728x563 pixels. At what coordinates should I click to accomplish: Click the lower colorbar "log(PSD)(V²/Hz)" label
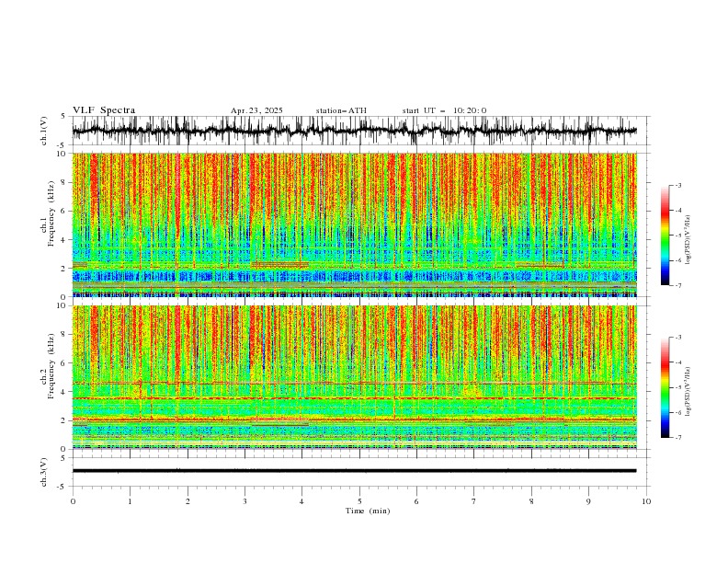[x=688, y=392]
